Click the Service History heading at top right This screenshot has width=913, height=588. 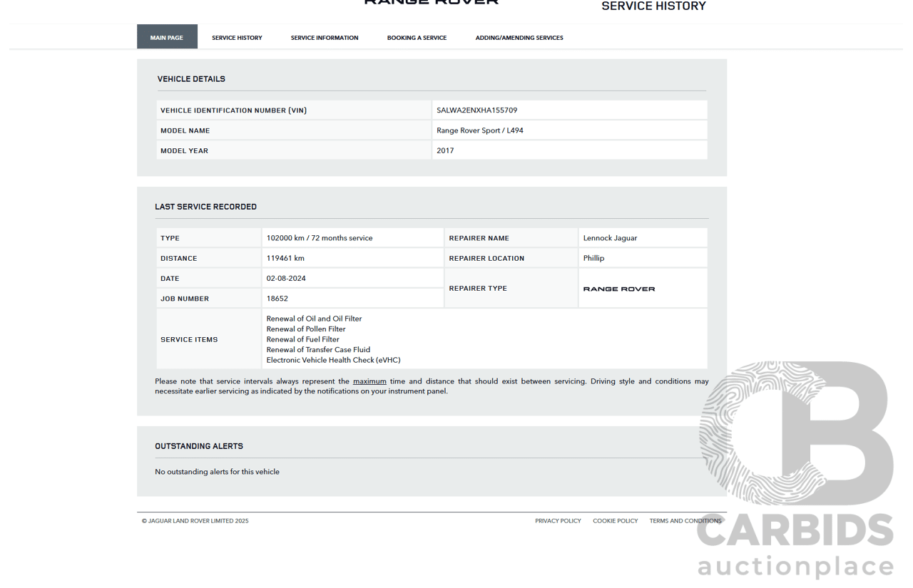pyautogui.click(x=653, y=6)
